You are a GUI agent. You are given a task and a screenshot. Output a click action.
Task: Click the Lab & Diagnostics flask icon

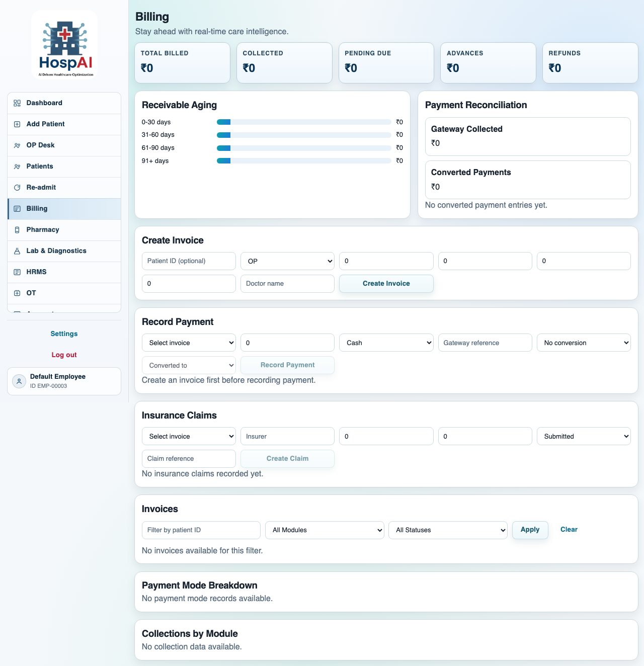tap(17, 251)
